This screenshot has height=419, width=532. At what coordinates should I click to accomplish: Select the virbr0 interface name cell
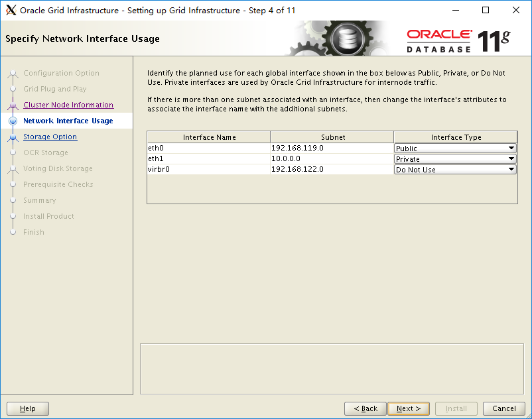coord(209,169)
